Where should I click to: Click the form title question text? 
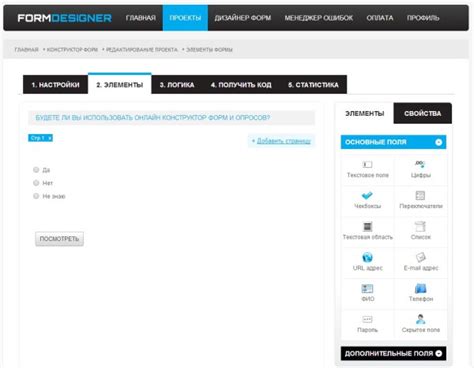(153, 118)
